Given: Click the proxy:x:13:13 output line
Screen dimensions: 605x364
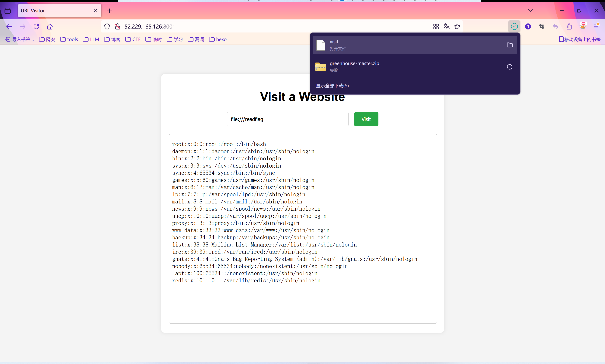Looking at the screenshot, I should click(x=236, y=223).
